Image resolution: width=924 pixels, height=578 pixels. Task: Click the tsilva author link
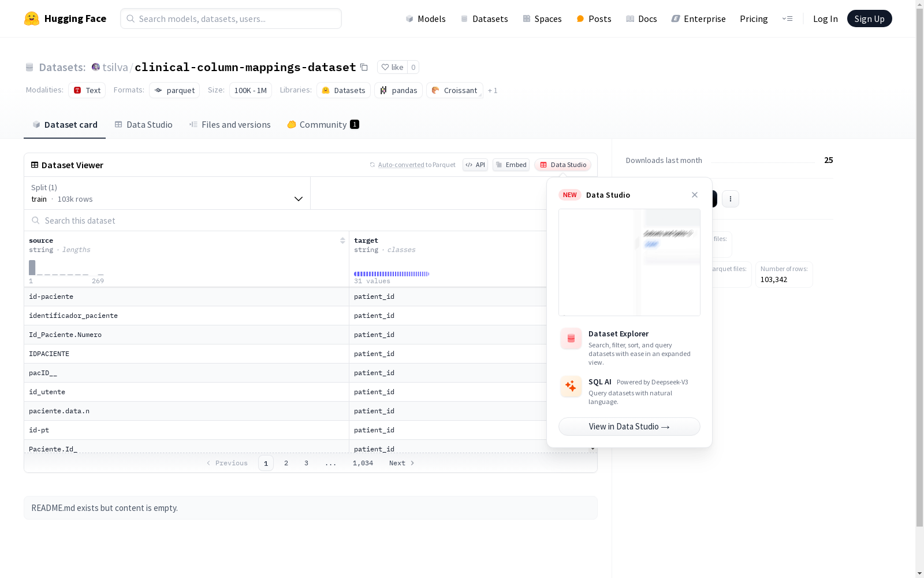[x=115, y=67]
